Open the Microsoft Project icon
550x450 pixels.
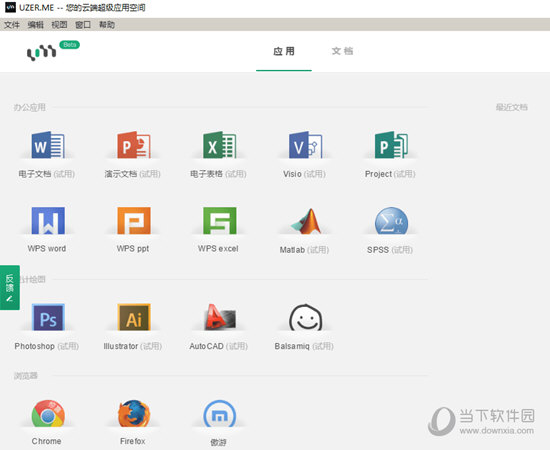(391, 145)
